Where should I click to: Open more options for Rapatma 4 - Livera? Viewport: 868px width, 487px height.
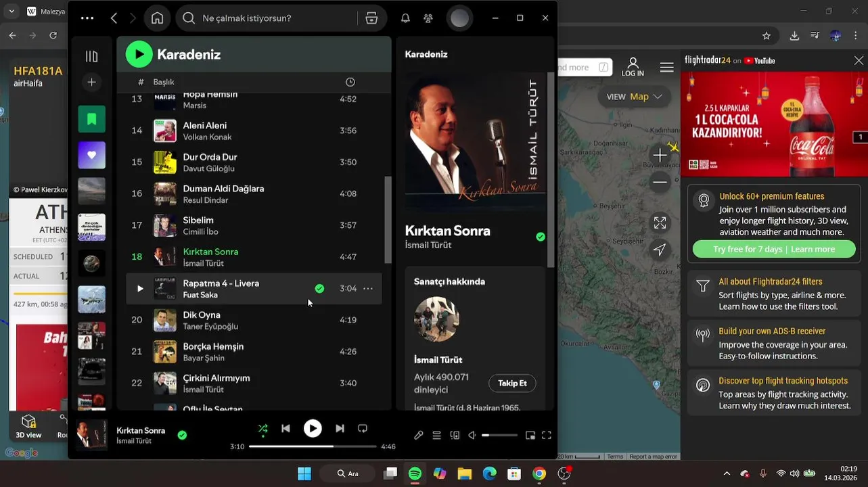tap(368, 288)
